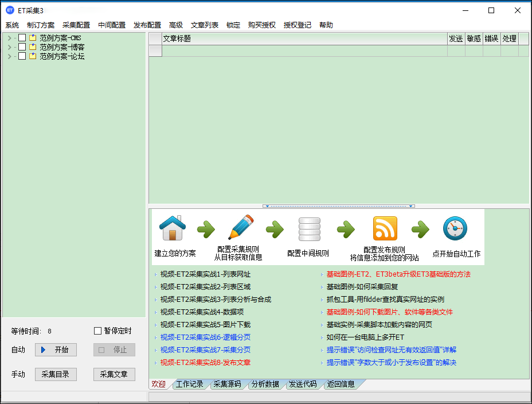Click the 采集文章 button

(x=114, y=374)
